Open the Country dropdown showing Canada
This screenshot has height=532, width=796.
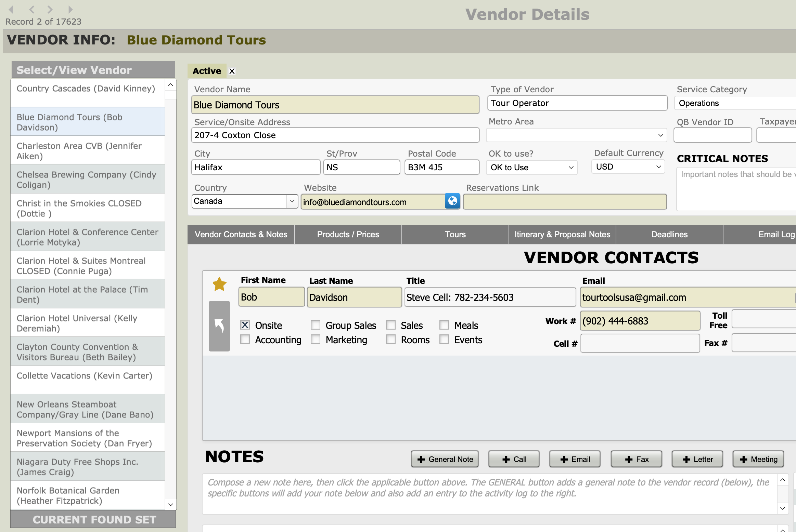(292, 201)
